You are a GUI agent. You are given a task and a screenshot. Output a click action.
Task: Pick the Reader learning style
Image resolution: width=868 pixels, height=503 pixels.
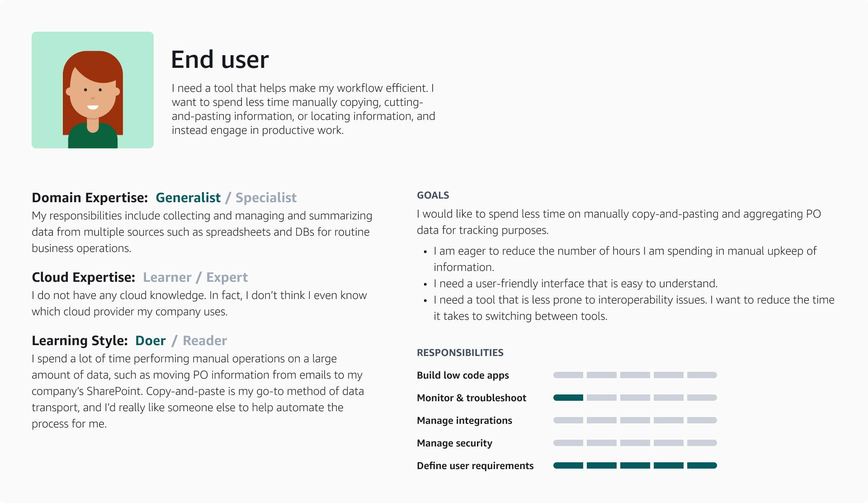tap(205, 341)
